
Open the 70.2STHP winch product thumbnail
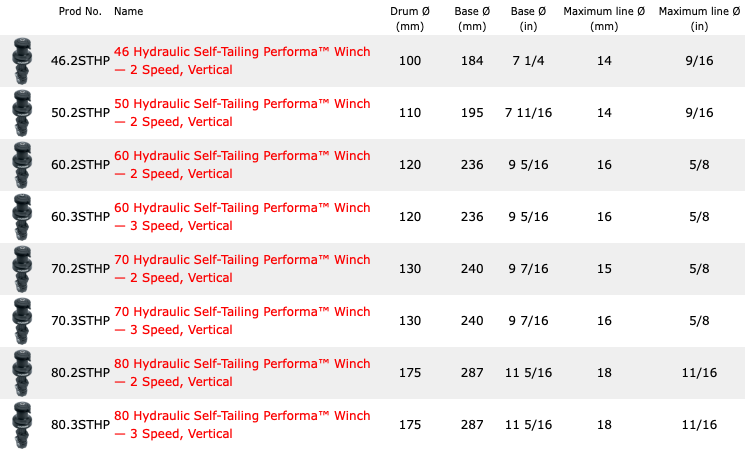pos(22,269)
